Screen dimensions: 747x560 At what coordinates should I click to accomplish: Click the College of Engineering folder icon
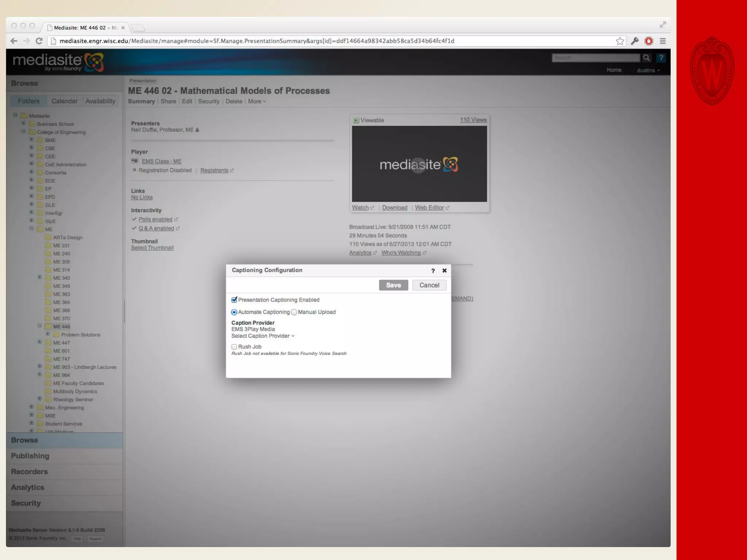32,132
